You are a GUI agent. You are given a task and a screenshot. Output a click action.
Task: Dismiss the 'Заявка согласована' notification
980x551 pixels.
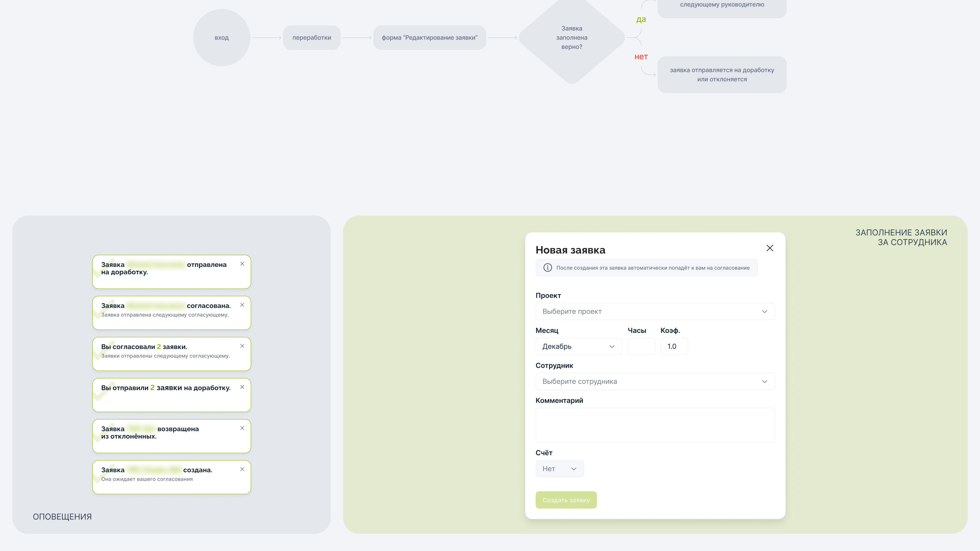(242, 305)
